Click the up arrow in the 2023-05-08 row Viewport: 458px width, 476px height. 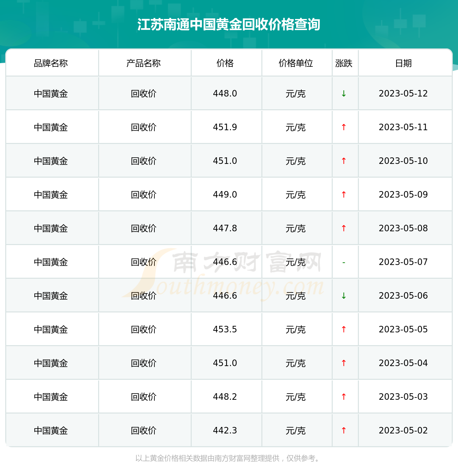[x=344, y=228]
